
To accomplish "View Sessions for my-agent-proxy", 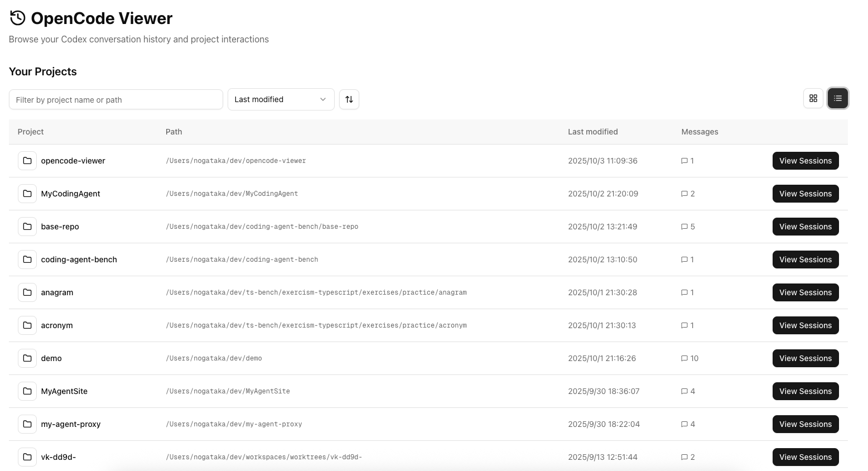I will (x=806, y=424).
